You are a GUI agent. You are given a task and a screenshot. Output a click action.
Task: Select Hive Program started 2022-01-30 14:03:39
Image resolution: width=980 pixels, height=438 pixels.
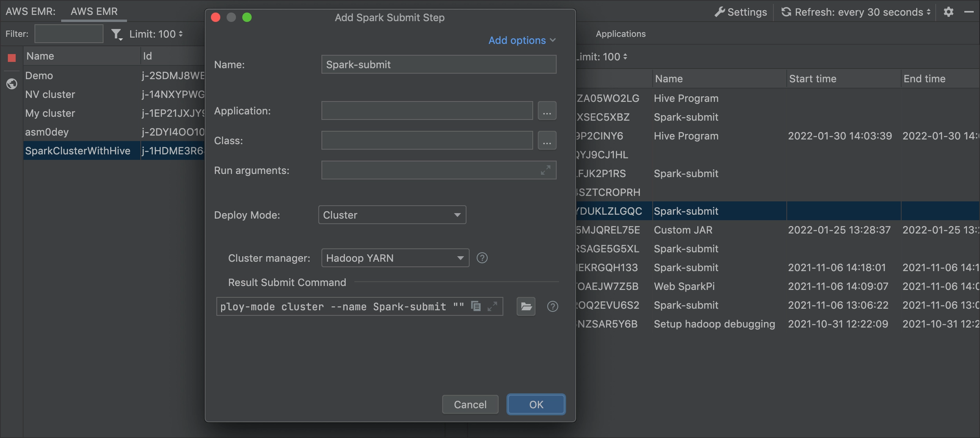[778, 136]
